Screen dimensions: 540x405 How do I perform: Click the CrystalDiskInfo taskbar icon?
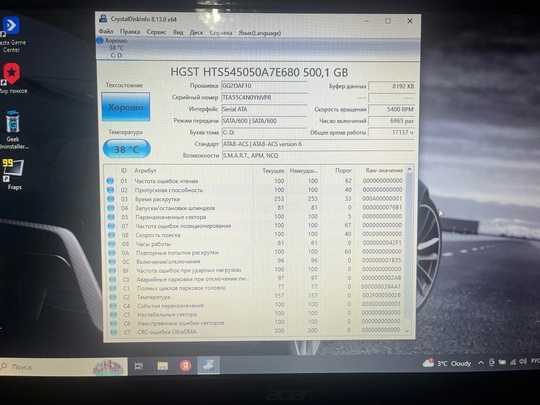point(208,365)
